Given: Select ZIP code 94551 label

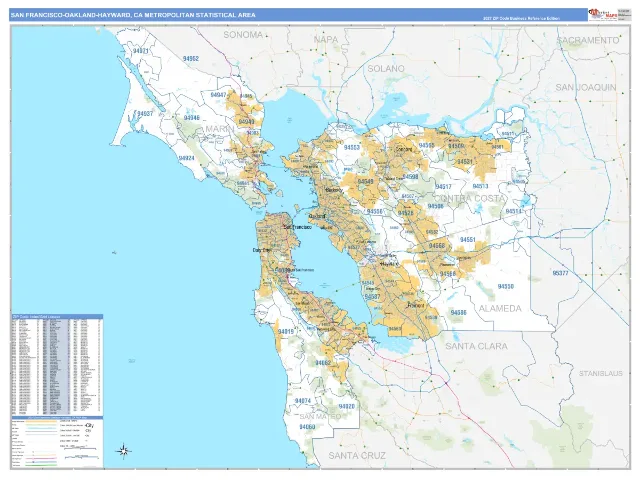Looking at the screenshot, I should 468,240.
